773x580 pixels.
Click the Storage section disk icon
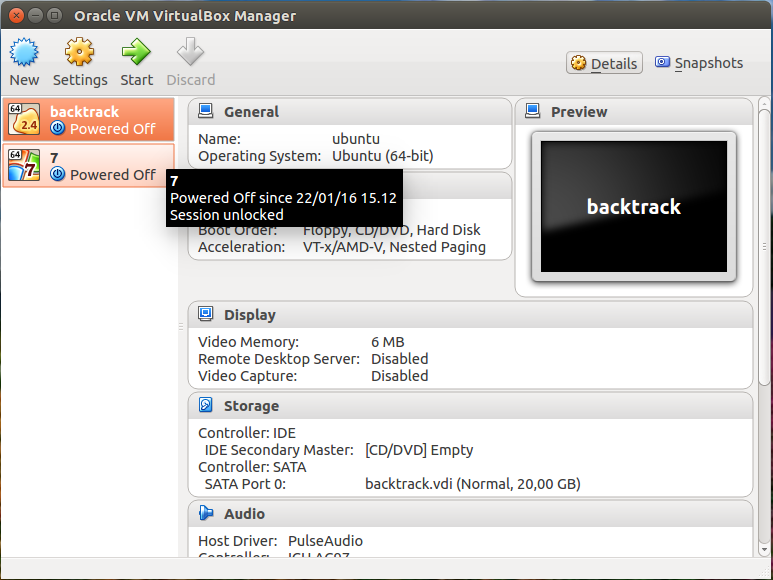pyautogui.click(x=206, y=405)
